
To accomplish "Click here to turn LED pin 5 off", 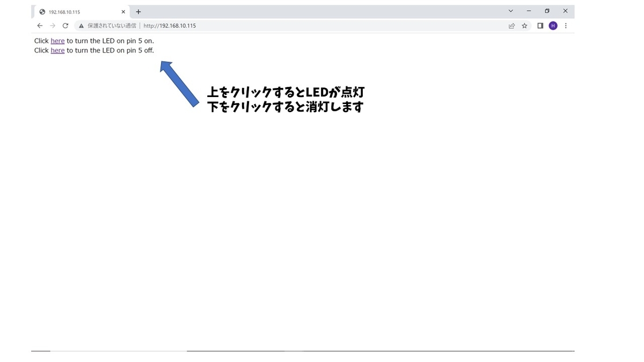I will click(57, 50).
